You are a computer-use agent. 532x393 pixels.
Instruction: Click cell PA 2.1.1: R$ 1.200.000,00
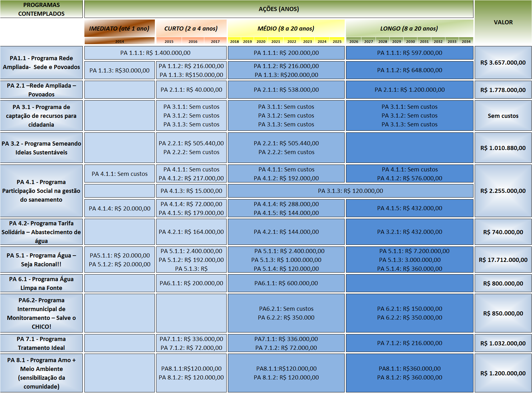[410, 90]
